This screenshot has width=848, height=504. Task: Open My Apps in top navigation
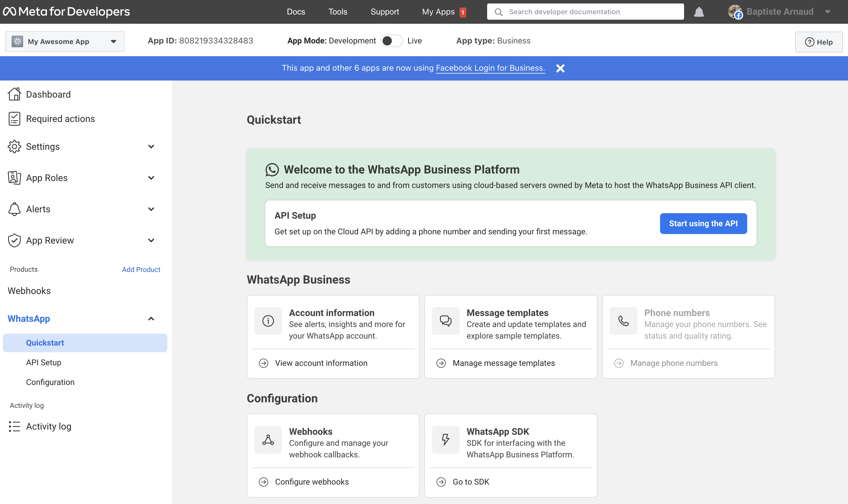[x=438, y=12]
